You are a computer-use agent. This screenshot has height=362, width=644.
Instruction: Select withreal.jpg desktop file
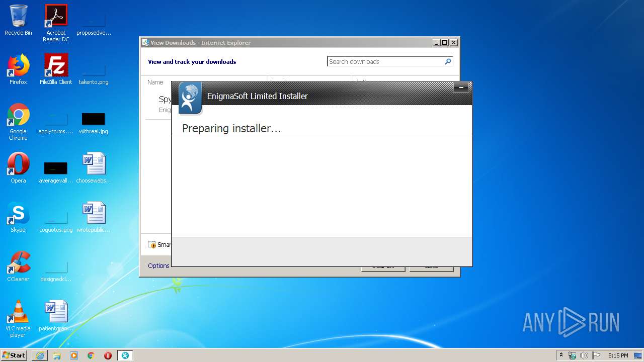tap(94, 123)
